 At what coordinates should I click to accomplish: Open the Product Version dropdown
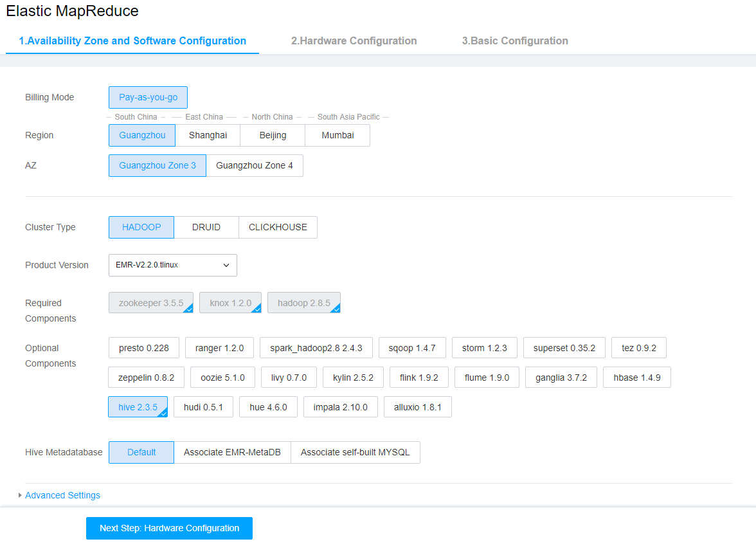coord(172,265)
